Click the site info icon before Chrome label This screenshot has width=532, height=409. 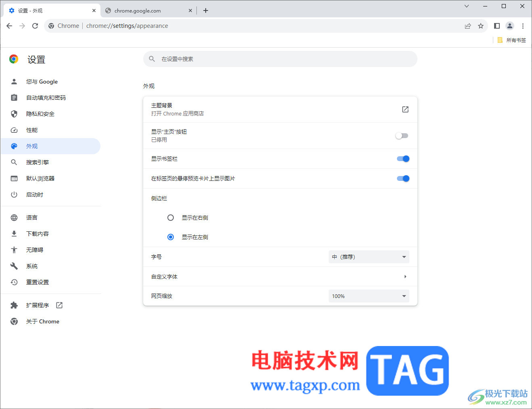(x=51, y=26)
